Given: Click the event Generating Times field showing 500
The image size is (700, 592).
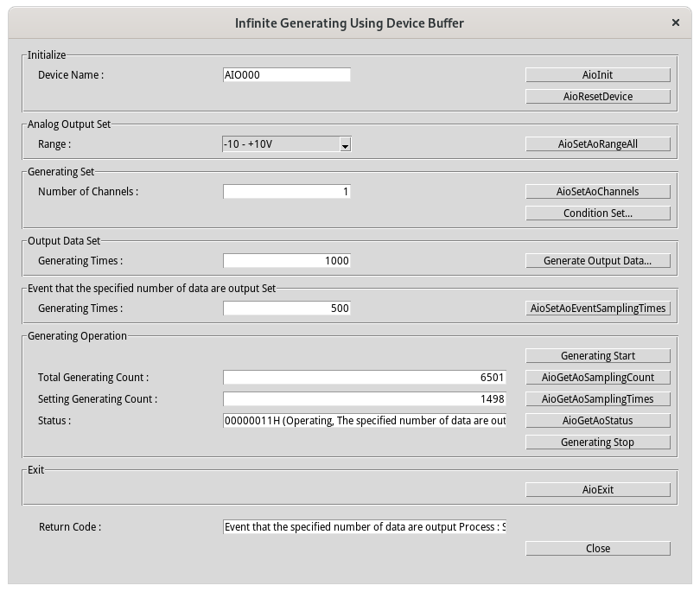Looking at the screenshot, I should pyautogui.click(x=287, y=309).
